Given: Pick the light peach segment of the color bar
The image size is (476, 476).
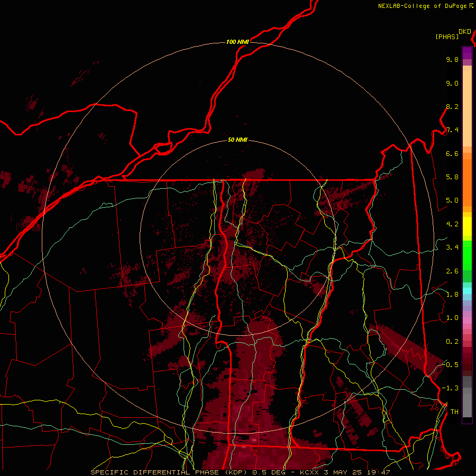Looking at the screenshot, I should pyautogui.click(x=467, y=108).
